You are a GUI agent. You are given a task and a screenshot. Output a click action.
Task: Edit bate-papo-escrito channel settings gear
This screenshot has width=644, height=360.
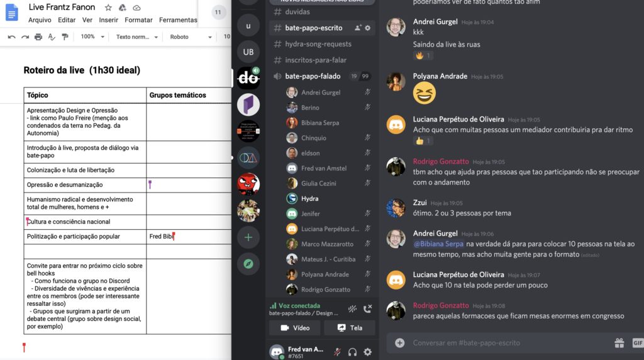pos(367,28)
